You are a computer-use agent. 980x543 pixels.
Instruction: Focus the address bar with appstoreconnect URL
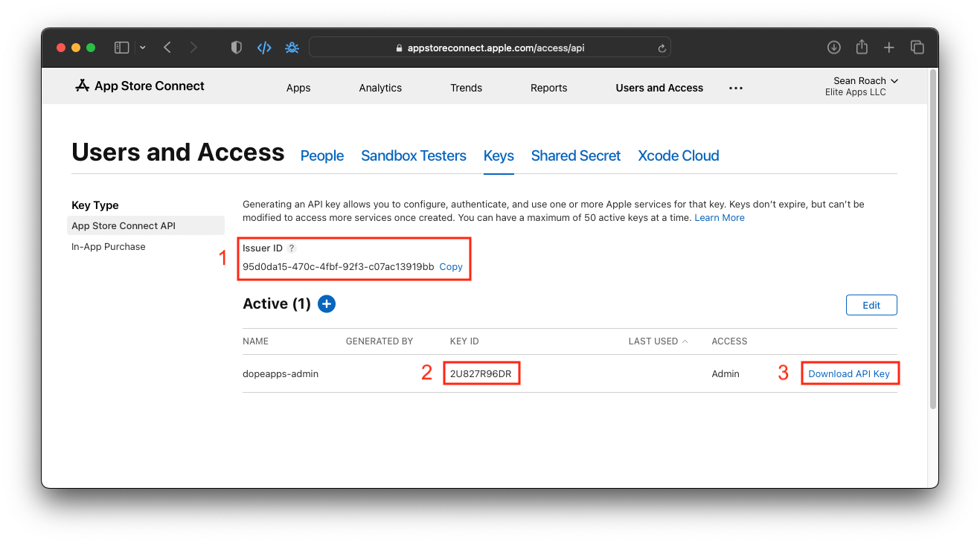[x=490, y=48]
